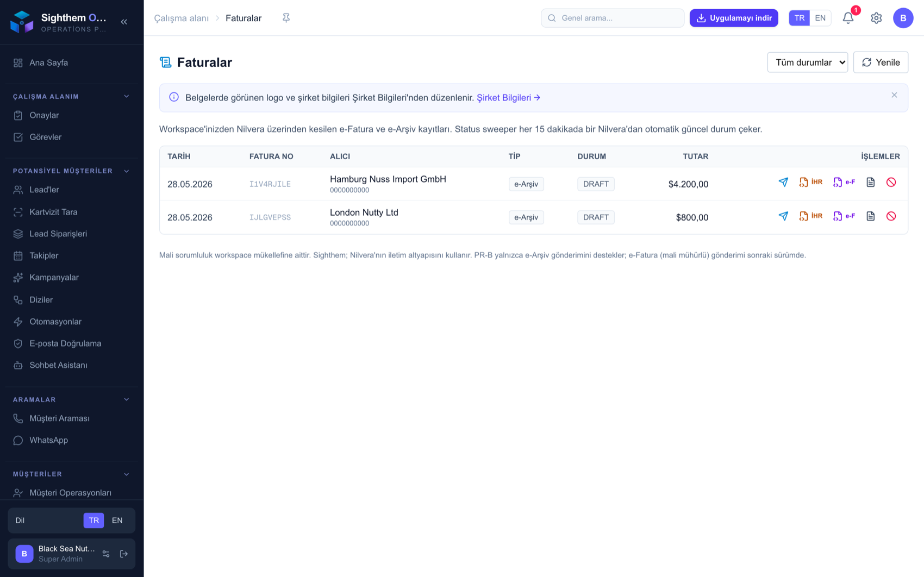Viewport: 924px width, 577px height.
Task: Dismiss the company info banner
Action: (894, 95)
